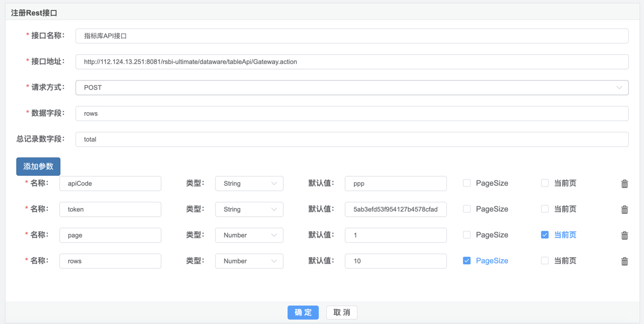The width and height of the screenshot is (644, 324).
Task: Uncheck PageSize checkbox on rows parameter
Action: tap(467, 261)
